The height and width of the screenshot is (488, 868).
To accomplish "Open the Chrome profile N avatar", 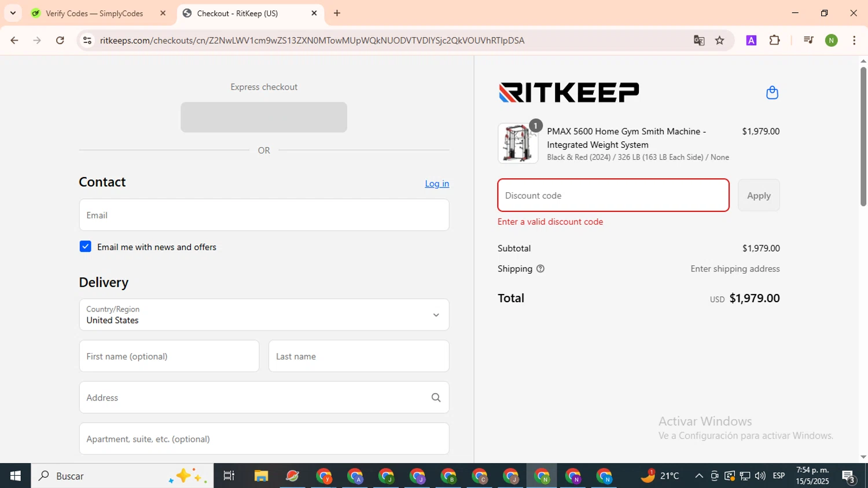I will pyautogui.click(x=832, y=40).
